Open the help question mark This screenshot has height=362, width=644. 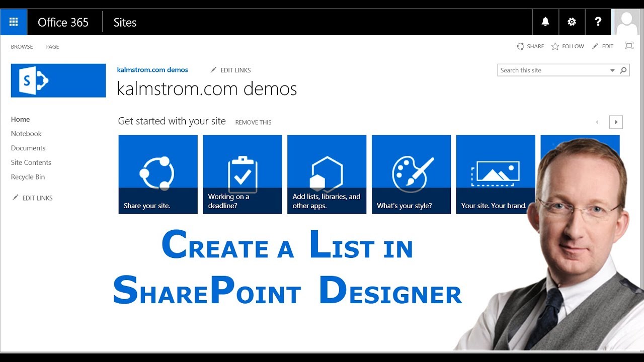[x=598, y=22]
